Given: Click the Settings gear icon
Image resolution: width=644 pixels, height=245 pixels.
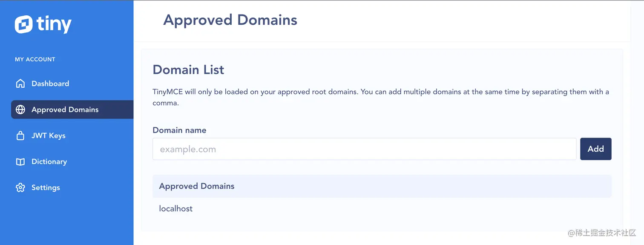Looking at the screenshot, I should (20, 188).
